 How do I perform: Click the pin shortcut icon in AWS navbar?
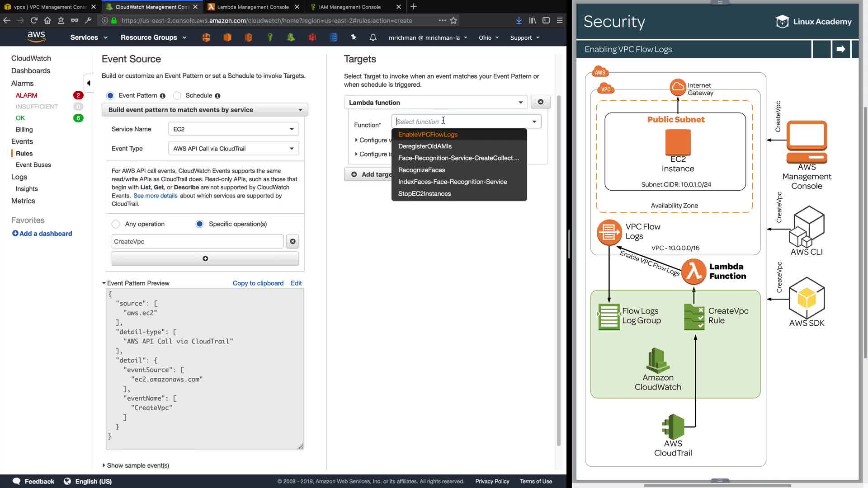click(354, 38)
